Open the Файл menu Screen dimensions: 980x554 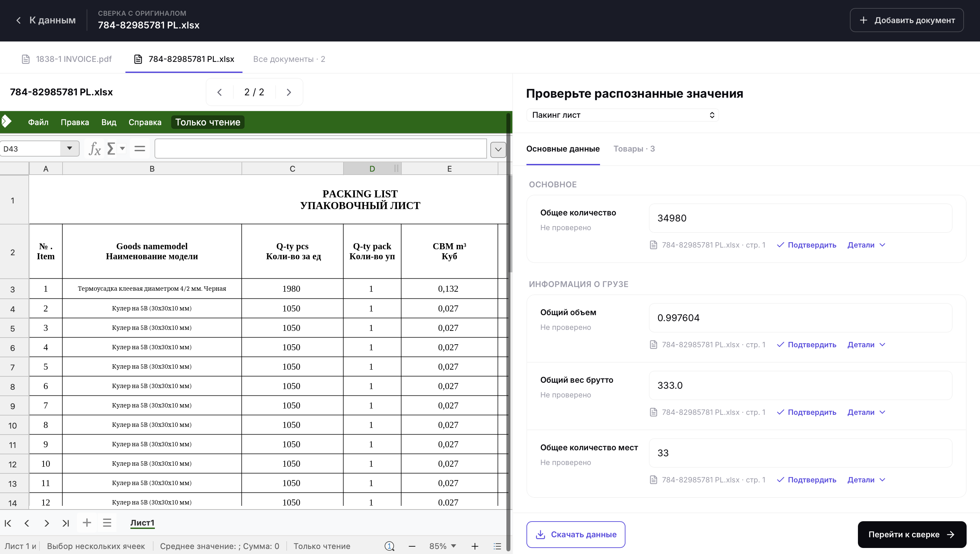click(x=38, y=122)
